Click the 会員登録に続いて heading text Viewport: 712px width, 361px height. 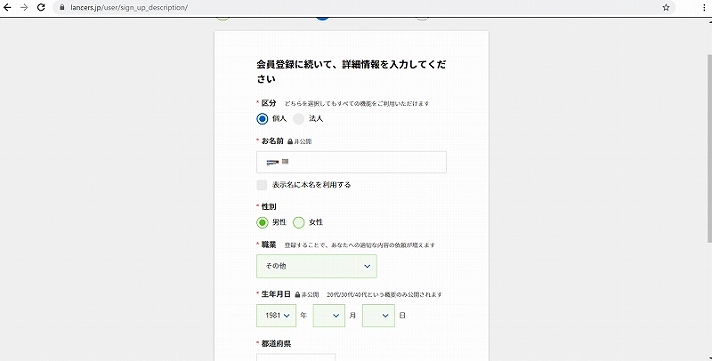[351, 71]
